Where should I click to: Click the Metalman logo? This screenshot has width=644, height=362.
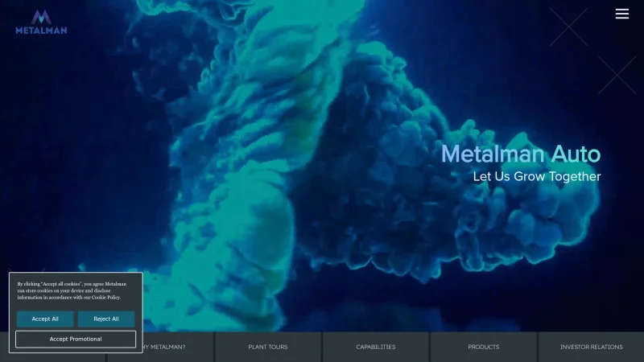click(x=41, y=23)
